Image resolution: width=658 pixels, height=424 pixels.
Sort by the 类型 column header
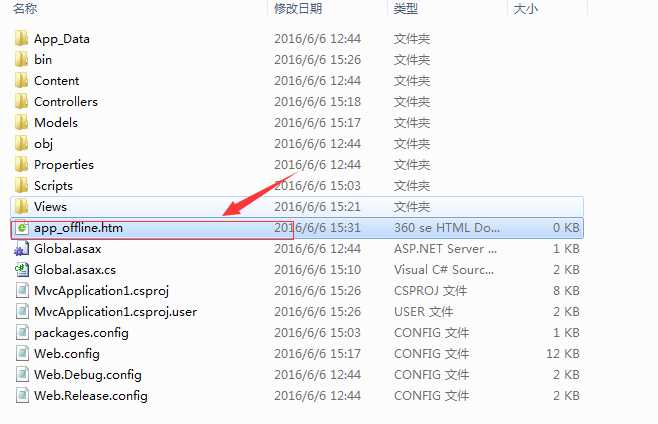click(405, 8)
